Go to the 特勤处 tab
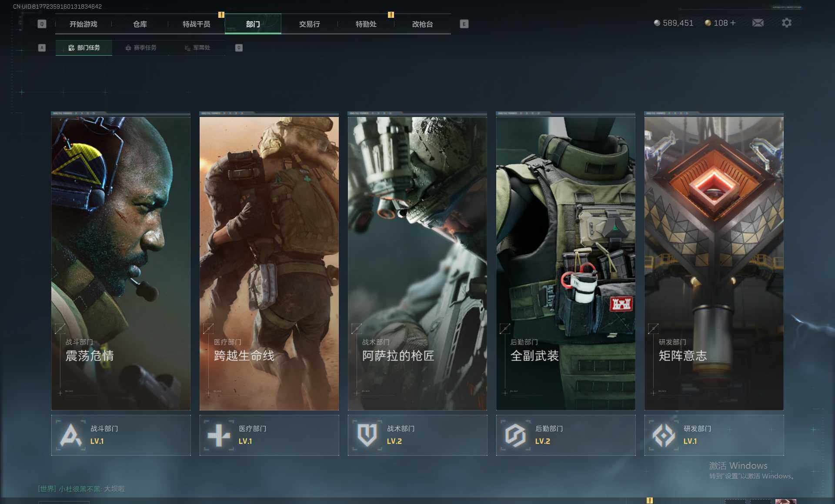The height and width of the screenshot is (504, 835). point(366,24)
